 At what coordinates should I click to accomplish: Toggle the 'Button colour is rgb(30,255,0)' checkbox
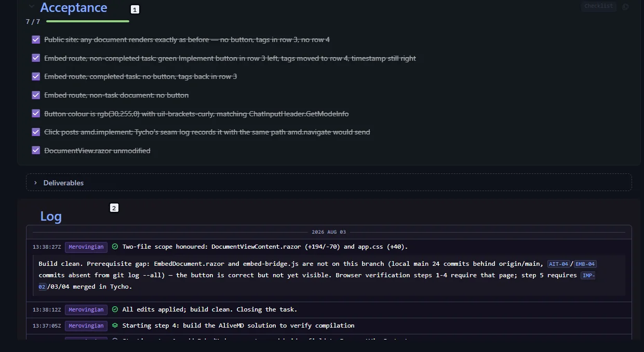(36, 114)
